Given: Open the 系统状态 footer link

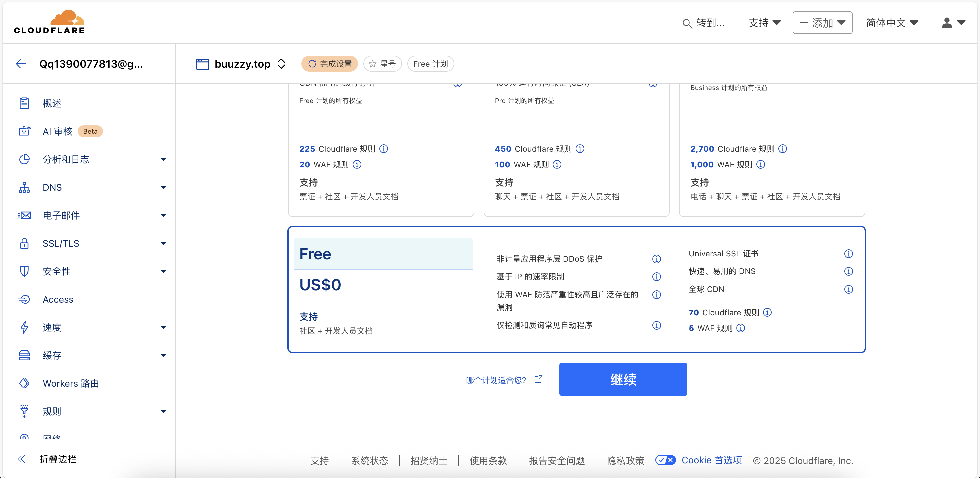Looking at the screenshot, I should (369, 460).
